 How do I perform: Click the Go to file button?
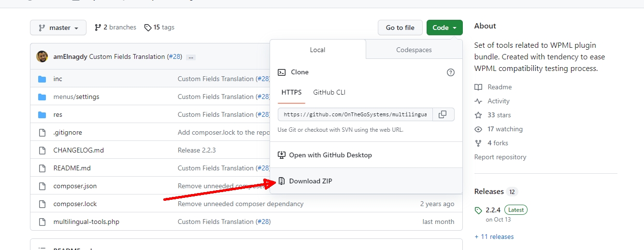[400, 28]
